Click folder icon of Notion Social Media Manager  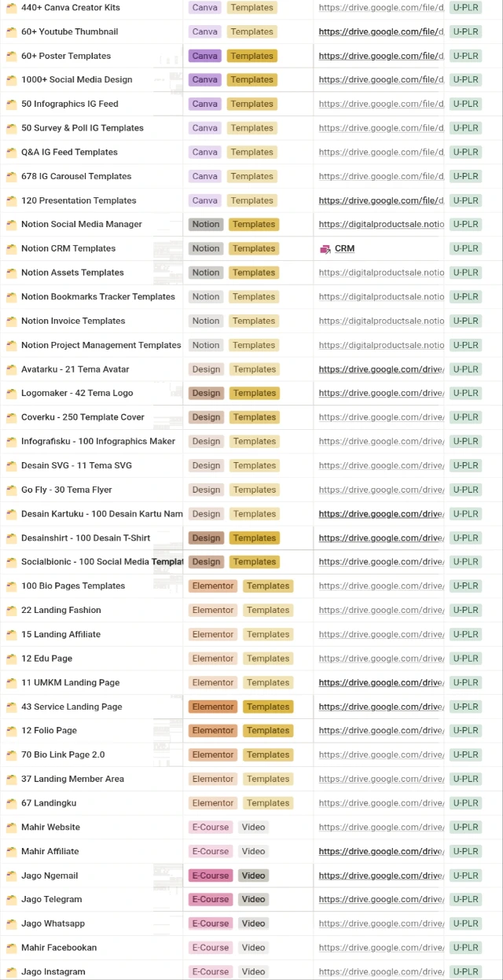11,225
